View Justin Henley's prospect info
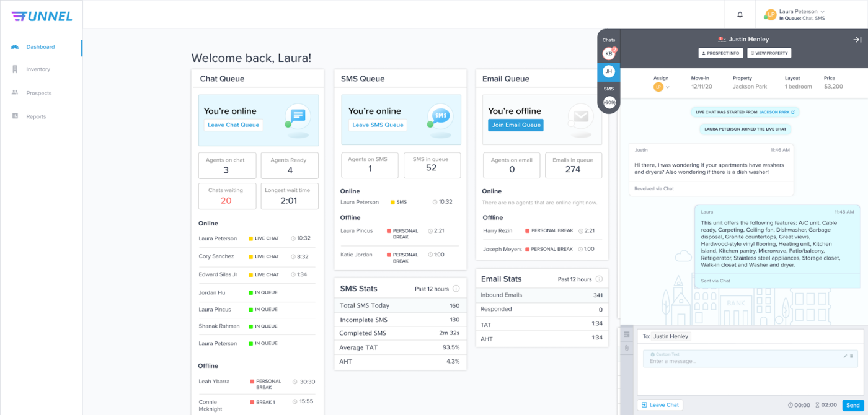868x415 pixels. (x=720, y=53)
